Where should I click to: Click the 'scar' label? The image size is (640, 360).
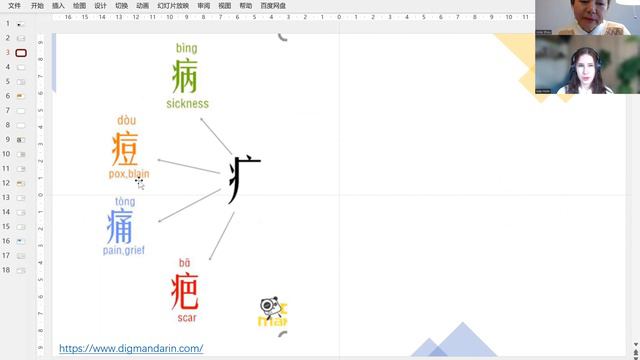[x=187, y=318]
